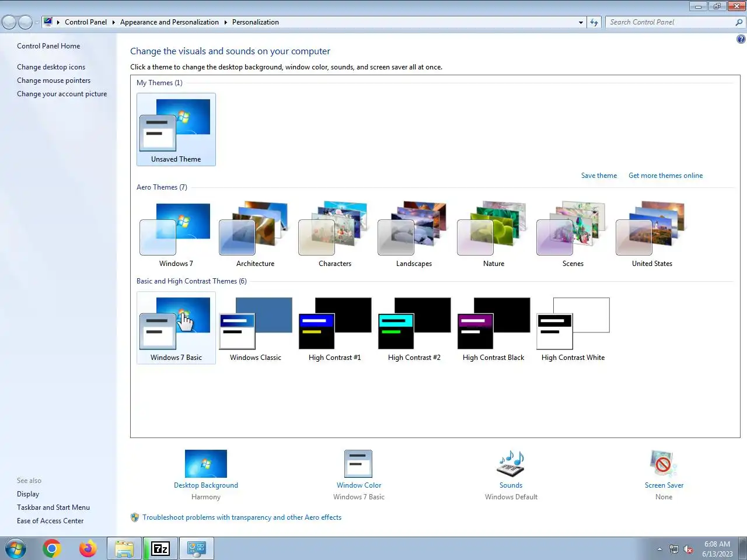Choose the Windows Classic theme
Screen dimensions: 747x560
point(255,328)
